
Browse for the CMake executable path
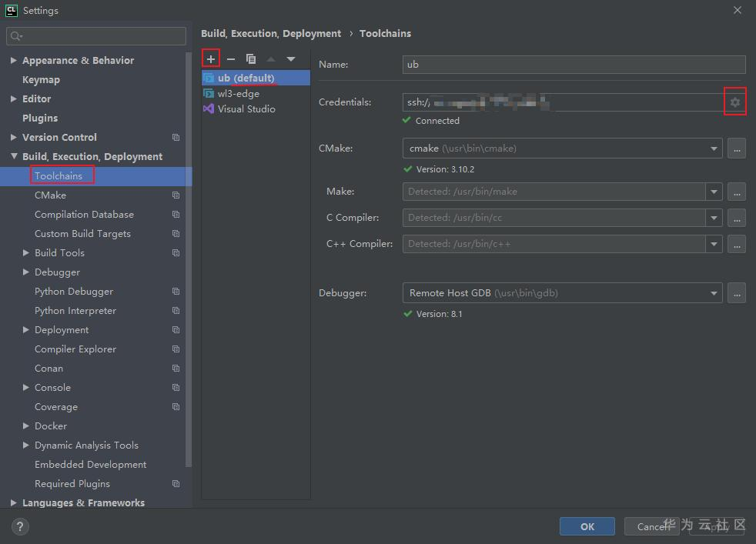tap(737, 149)
